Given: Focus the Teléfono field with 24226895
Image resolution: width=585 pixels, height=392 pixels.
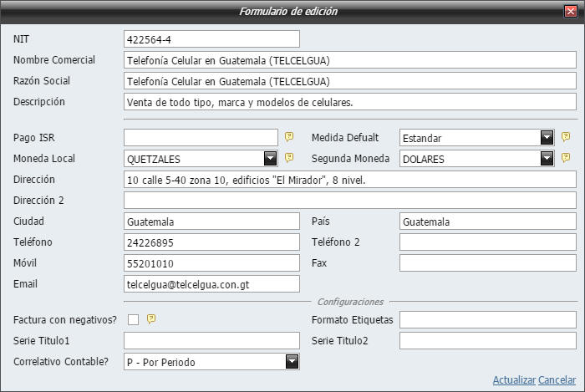Looking at the screenshot, I should tap(211, 242).
